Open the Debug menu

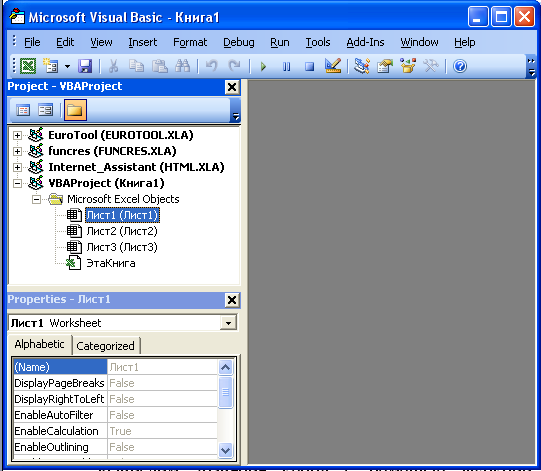click(x=238, y=42)
